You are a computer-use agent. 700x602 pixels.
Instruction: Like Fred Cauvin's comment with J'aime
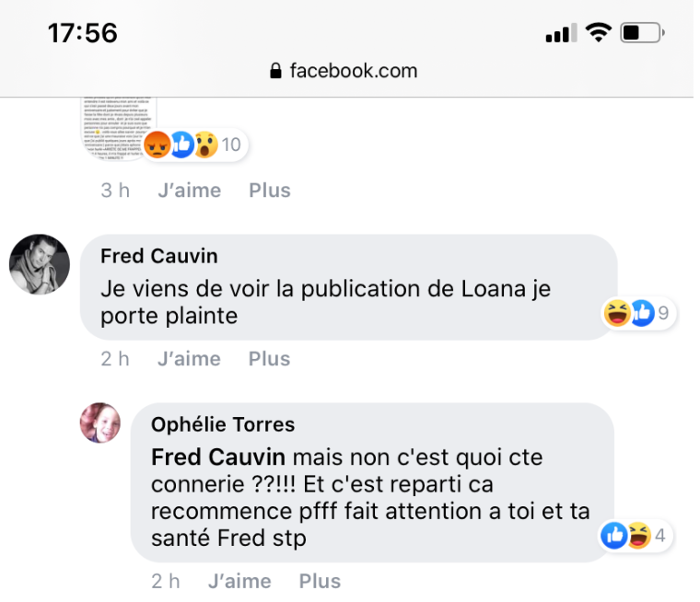(x=190, y=359)
